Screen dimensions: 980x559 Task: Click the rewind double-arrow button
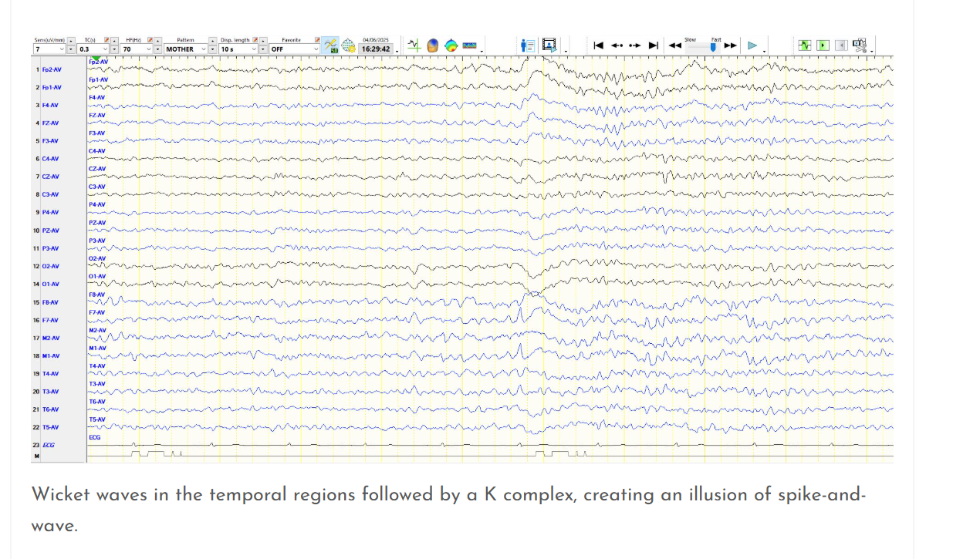point(675,45)
